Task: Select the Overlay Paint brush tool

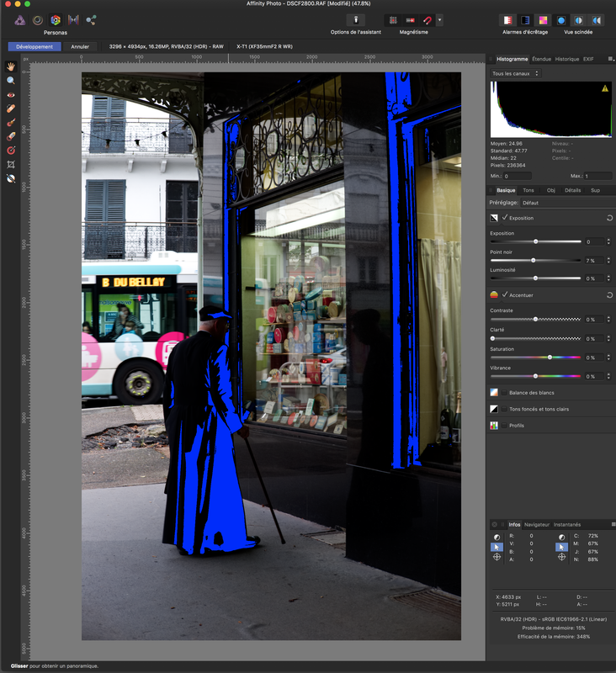Action: coord(11,122)
